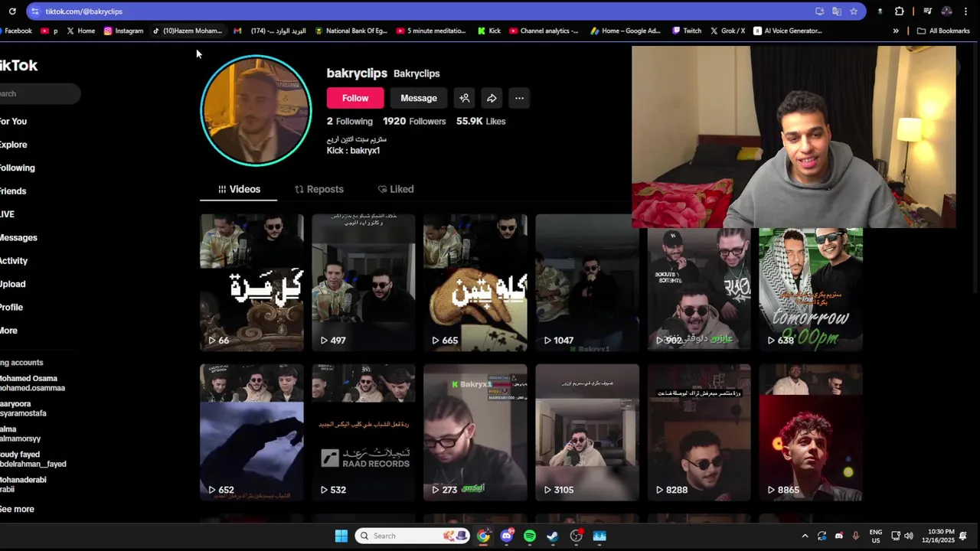Open the video with 8288 views

pos(699,432)
